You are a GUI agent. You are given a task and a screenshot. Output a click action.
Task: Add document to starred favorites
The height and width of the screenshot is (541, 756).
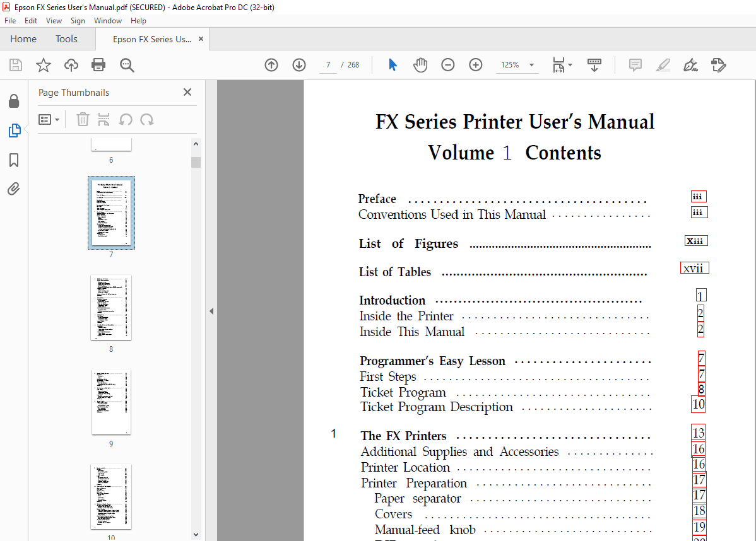click(x=44, y=65)
